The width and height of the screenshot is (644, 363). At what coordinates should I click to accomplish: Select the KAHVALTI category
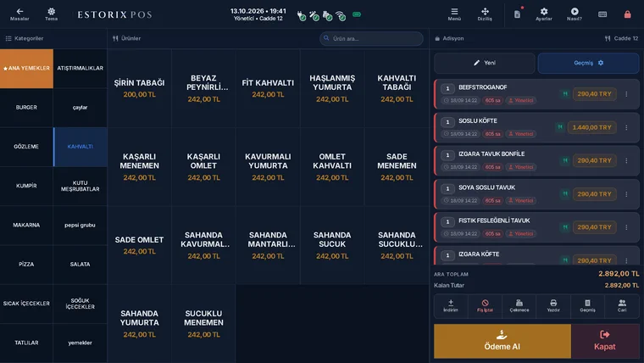coord(80,147)
